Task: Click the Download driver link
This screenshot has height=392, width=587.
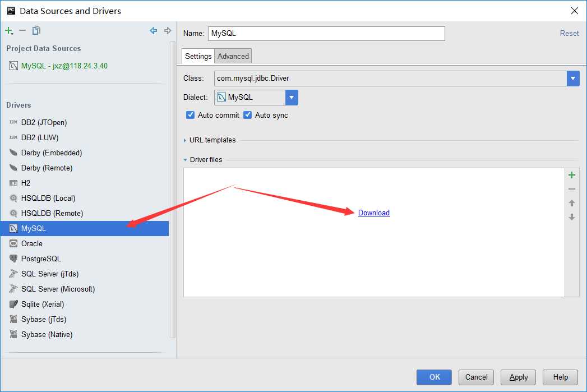Action: (374, 213)
